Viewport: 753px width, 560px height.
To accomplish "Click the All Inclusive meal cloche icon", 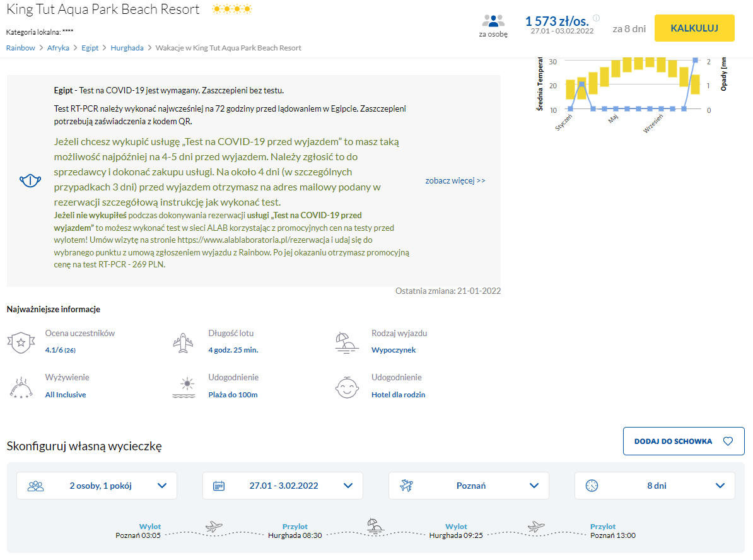I will (x=20, y=387).
